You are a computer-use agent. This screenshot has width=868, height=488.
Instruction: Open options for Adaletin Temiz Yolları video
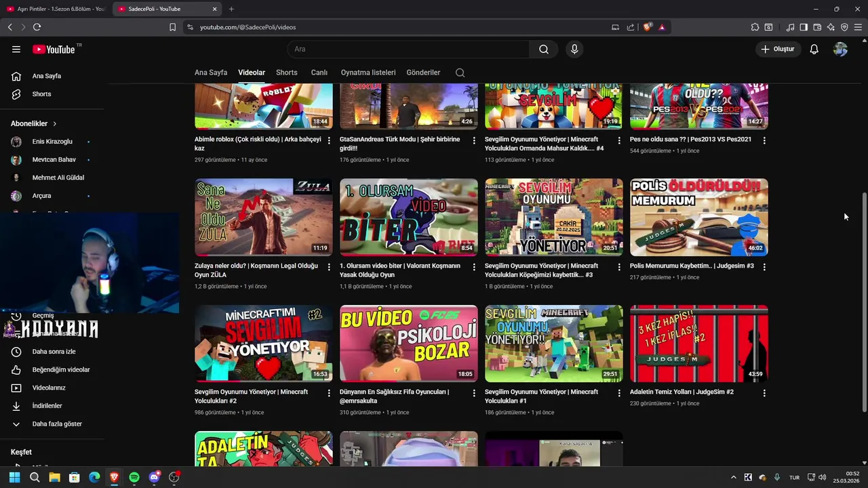click(x=764, y=393)
